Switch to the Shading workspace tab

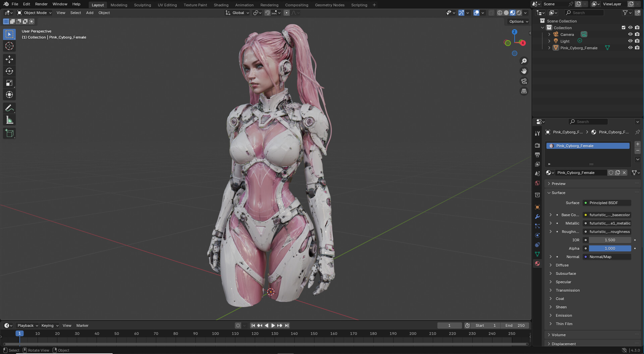click(221, 5)
